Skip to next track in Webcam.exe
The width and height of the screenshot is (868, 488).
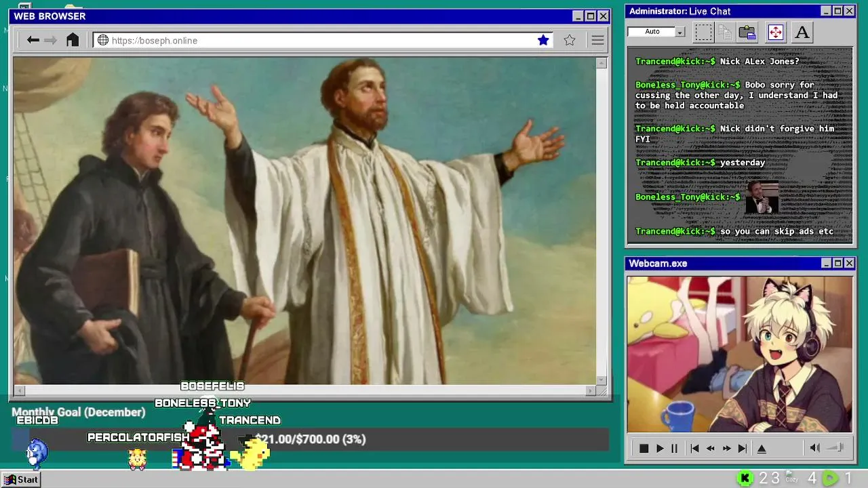pos(742,448)
